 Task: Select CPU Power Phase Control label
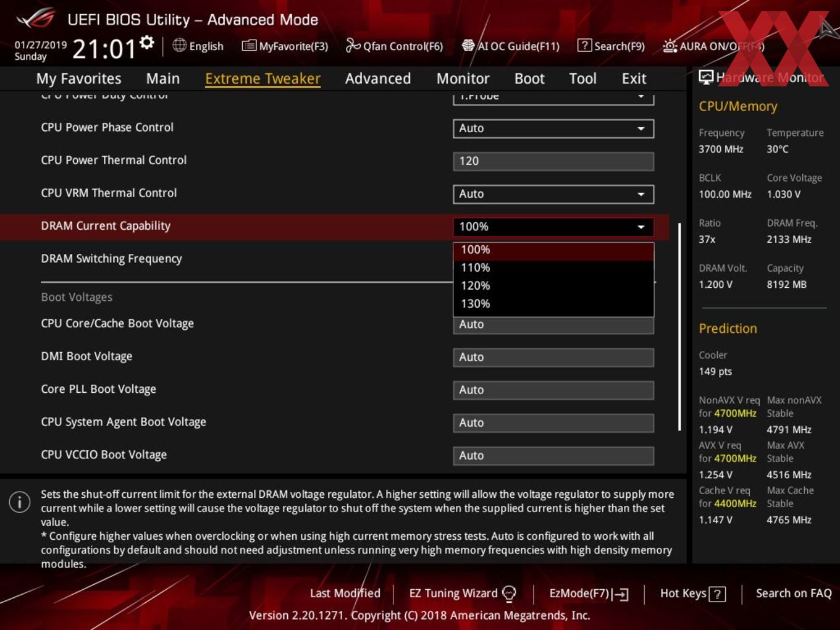tap(107, 127)
